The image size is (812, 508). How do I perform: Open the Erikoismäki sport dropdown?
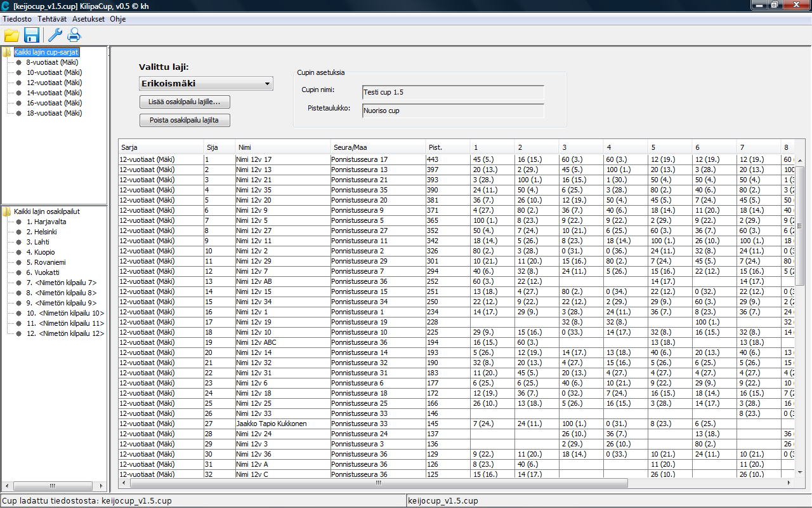coord(206,83)
